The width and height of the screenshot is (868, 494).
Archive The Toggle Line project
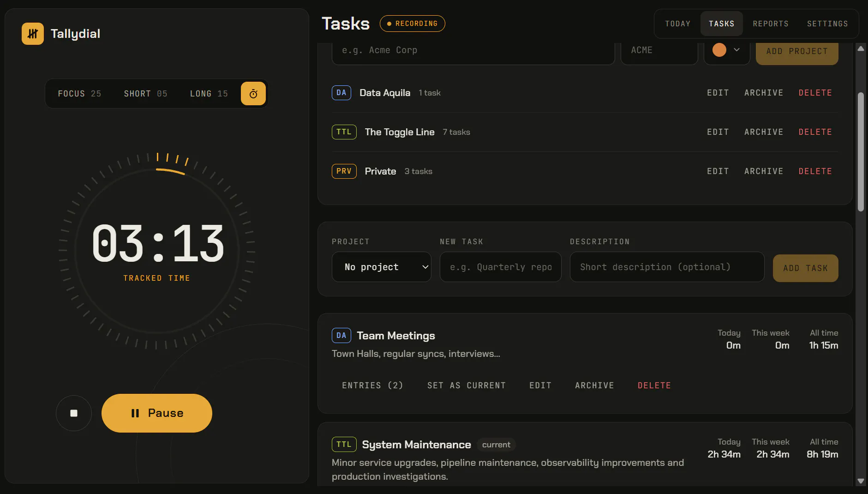click(764, 132)
